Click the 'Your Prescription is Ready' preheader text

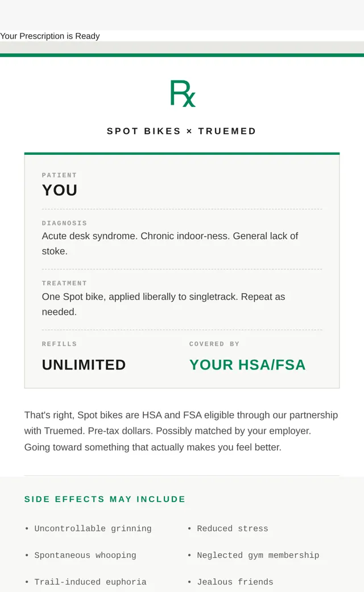pyautogui.click(x=50, y=36)
